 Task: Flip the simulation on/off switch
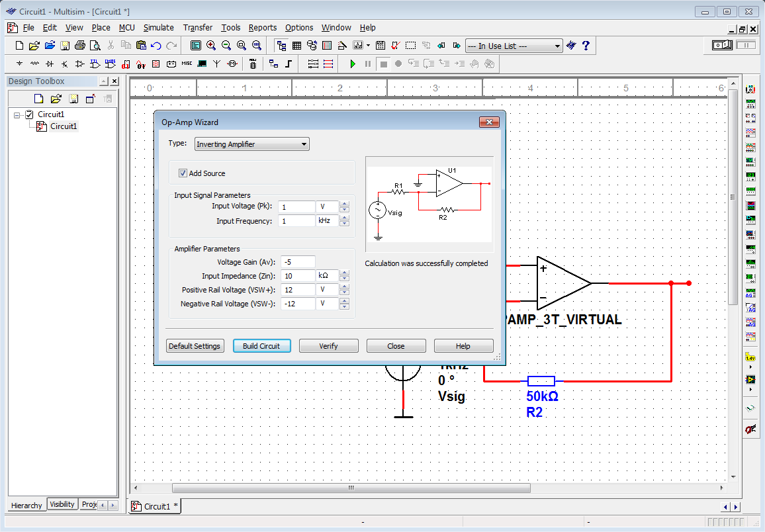(x=723, y=46)
